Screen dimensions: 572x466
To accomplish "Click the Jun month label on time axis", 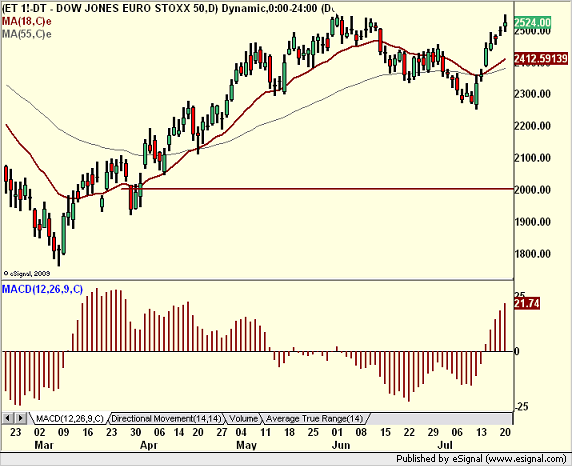I will click(x=341, y=445).
